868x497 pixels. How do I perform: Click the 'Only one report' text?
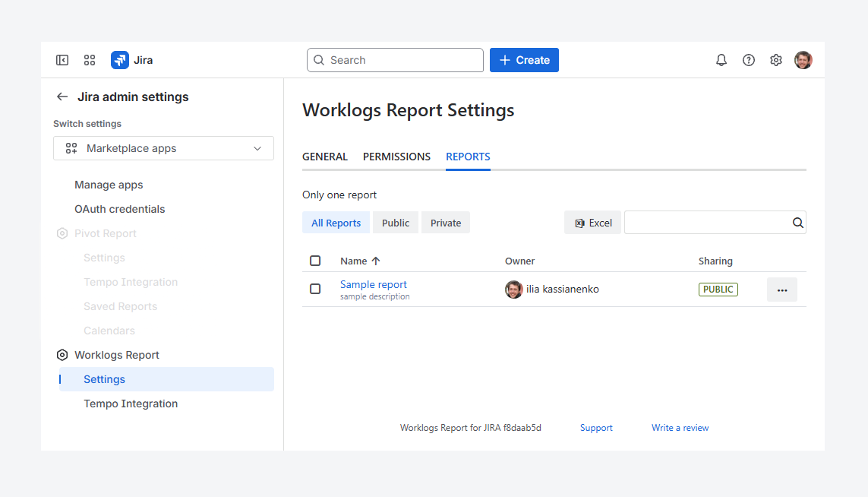coord(339,195)
